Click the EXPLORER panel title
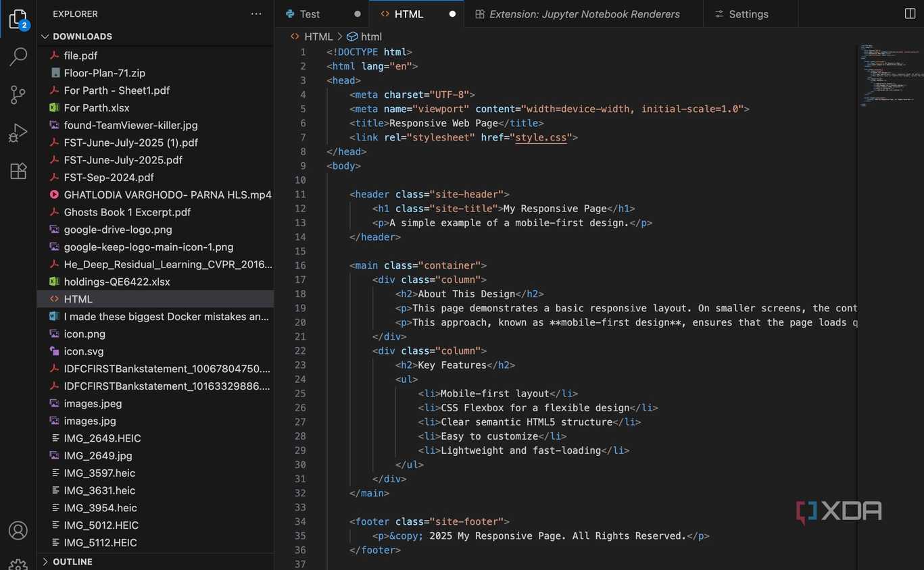The image size is (924, 570). click(x=75, y=14)
